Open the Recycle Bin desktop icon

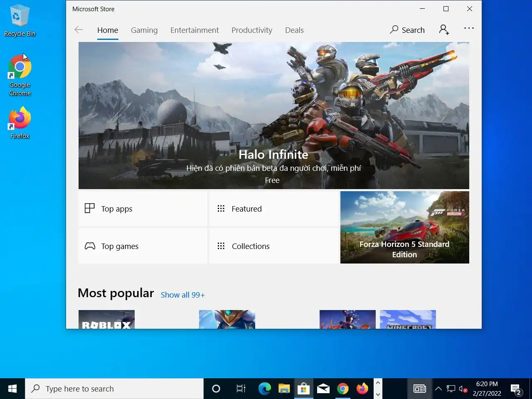click(x=20, y=21)
